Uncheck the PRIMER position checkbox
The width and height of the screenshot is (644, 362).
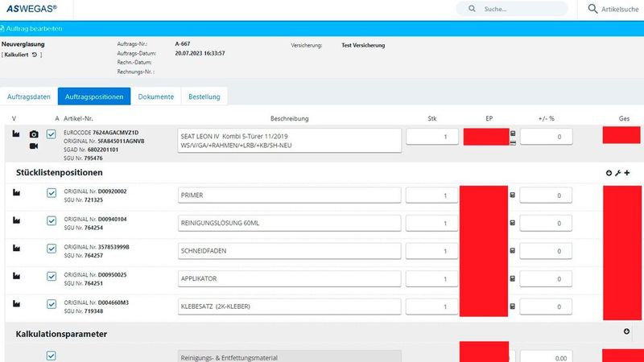click(52, 194)
